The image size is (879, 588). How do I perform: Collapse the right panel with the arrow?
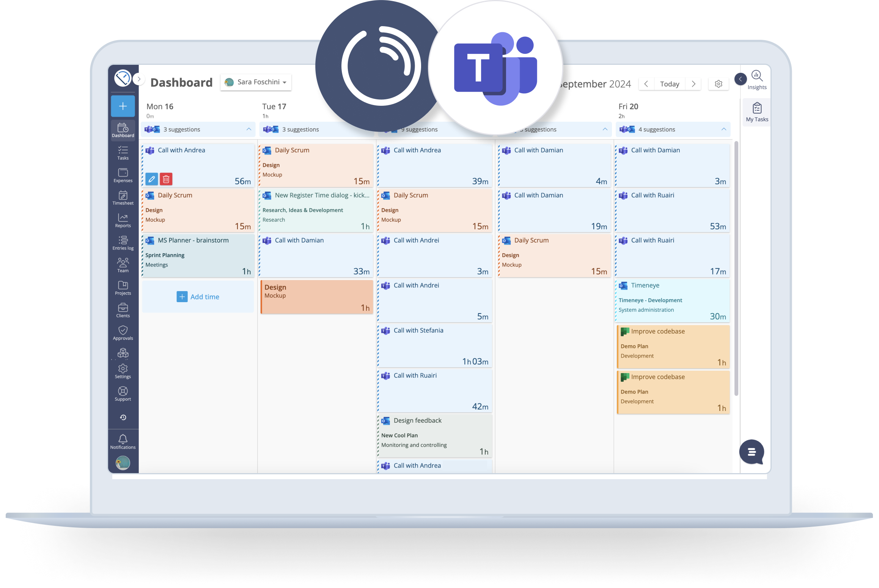(x=740, y=79)
